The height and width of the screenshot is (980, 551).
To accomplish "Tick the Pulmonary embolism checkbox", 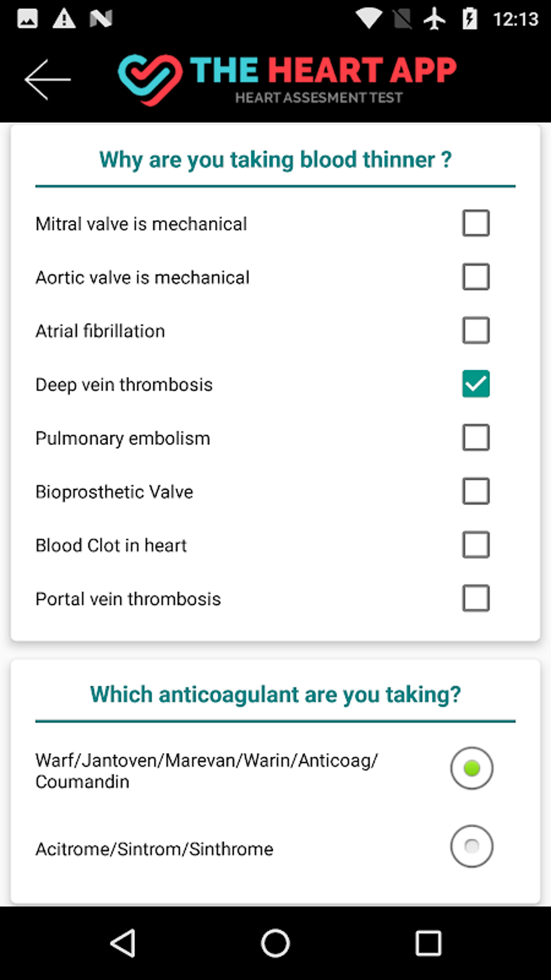I will click(x=476, y=437).
